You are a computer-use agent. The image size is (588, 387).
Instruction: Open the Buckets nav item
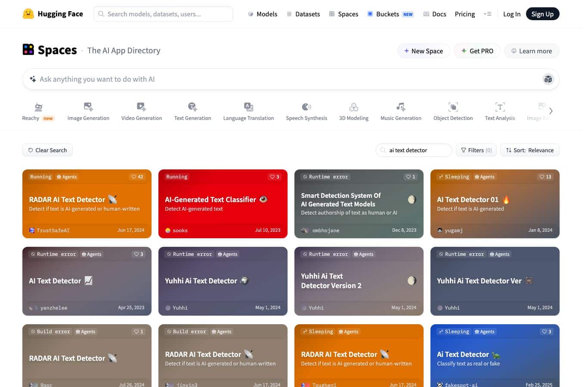pos(390,14)
